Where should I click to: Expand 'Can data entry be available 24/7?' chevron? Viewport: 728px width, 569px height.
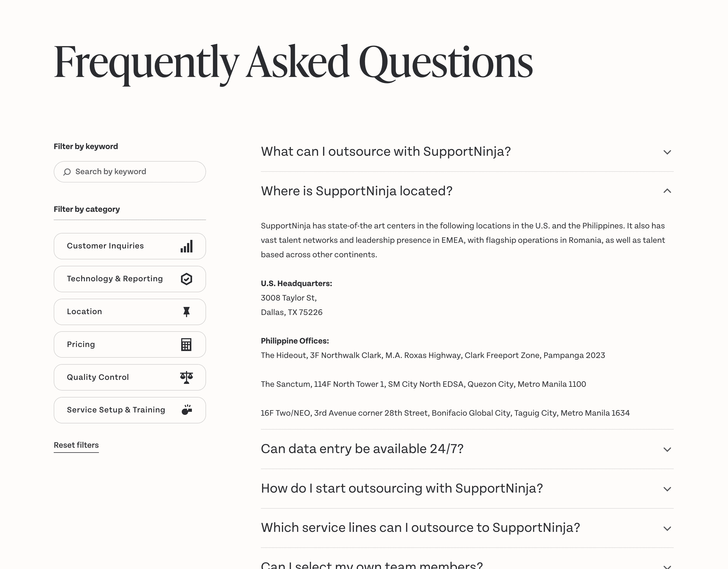click(667, 449)
